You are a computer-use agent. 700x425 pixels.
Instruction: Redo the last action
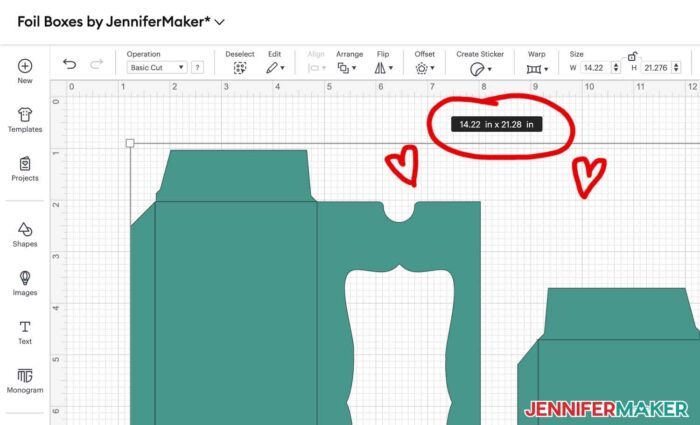(96, 64)
